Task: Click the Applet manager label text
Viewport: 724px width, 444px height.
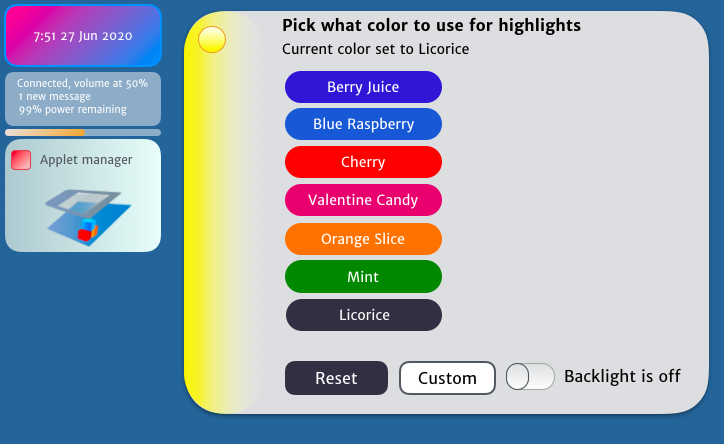Action: point(86,160)
